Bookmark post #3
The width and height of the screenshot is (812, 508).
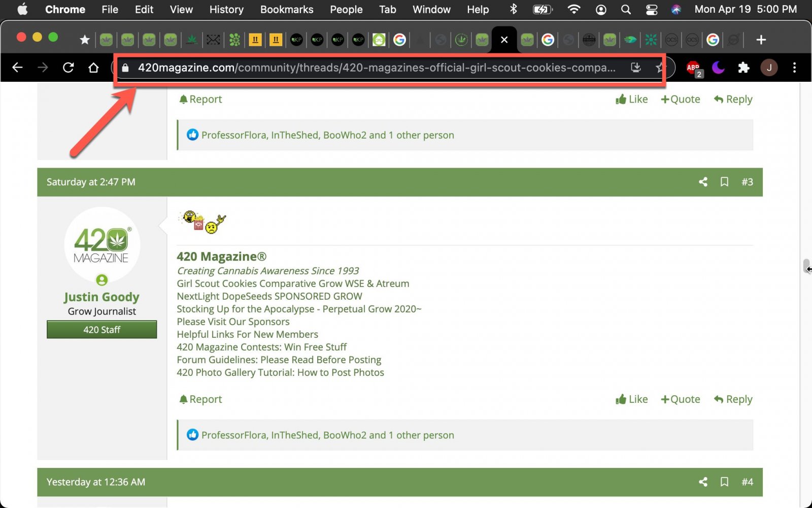[x=724, y=182]
